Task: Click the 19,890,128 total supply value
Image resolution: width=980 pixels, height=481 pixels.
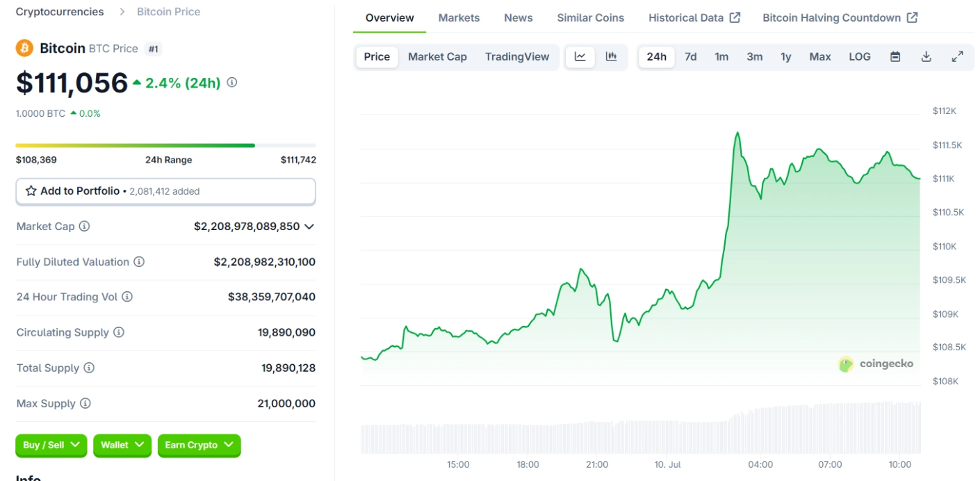Action: pyautogui.click(x=288, y=368)
